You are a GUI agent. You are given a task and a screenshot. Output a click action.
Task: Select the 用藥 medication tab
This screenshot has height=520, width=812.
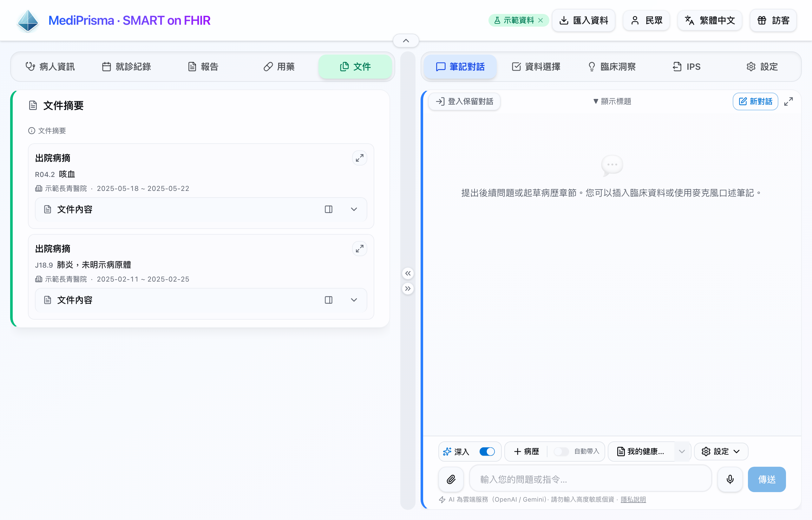point(279,67)
